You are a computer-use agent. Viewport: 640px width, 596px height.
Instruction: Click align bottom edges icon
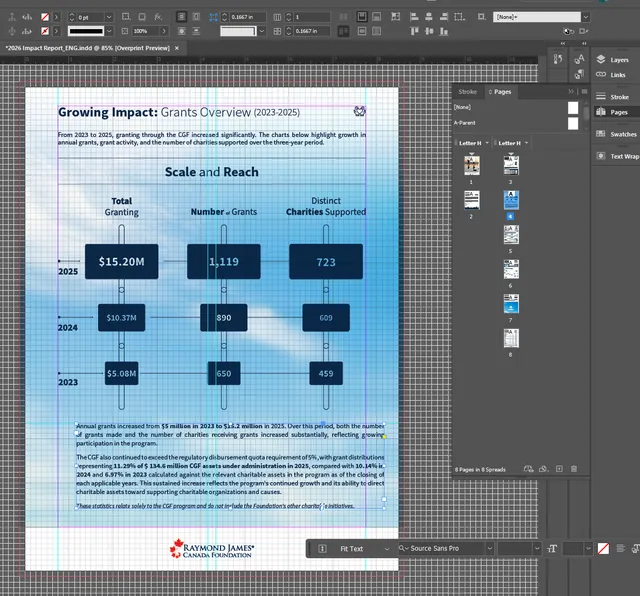click(444, 31)
